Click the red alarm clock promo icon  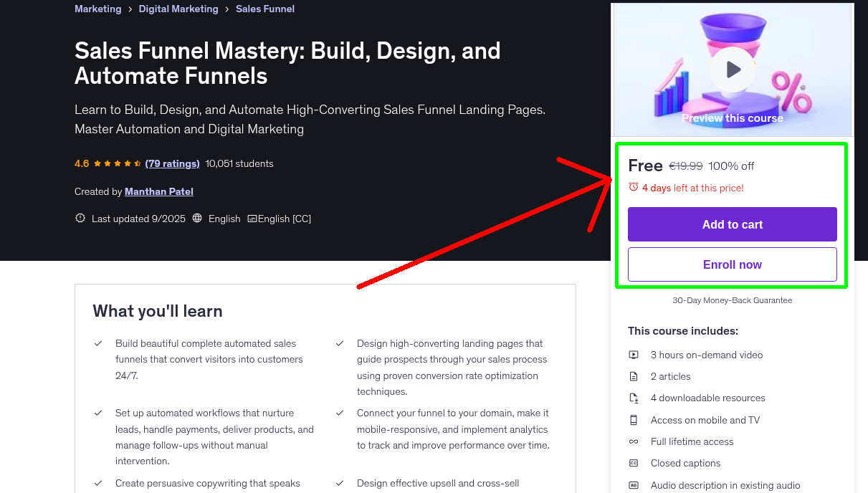point(633,186)
